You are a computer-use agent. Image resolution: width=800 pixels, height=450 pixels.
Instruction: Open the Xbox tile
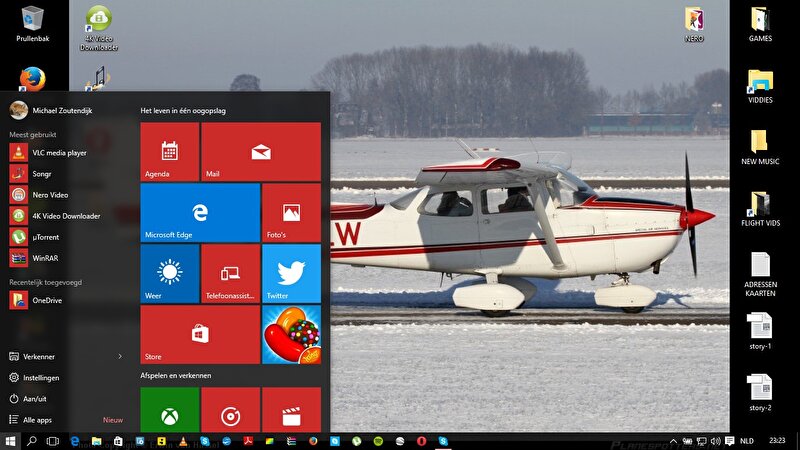(x=169, y=410)
